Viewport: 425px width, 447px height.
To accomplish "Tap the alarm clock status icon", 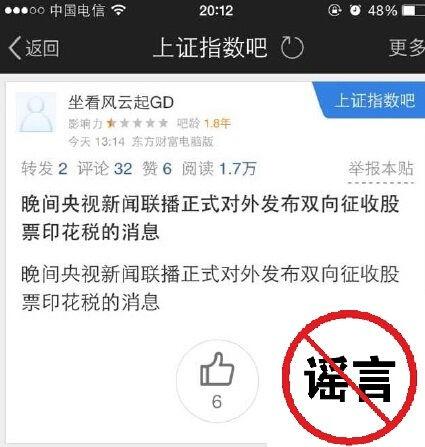I will (355, 10).
